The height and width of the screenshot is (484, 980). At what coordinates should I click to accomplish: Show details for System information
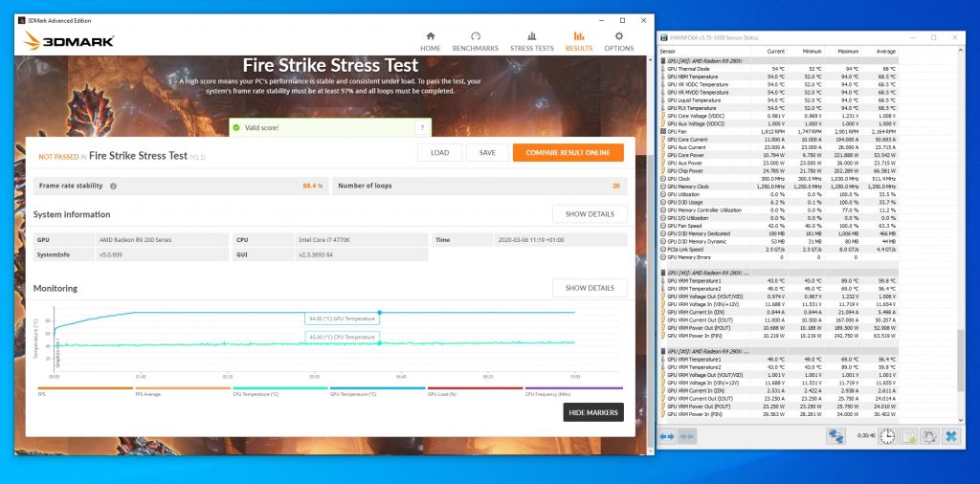click(590, 214)
